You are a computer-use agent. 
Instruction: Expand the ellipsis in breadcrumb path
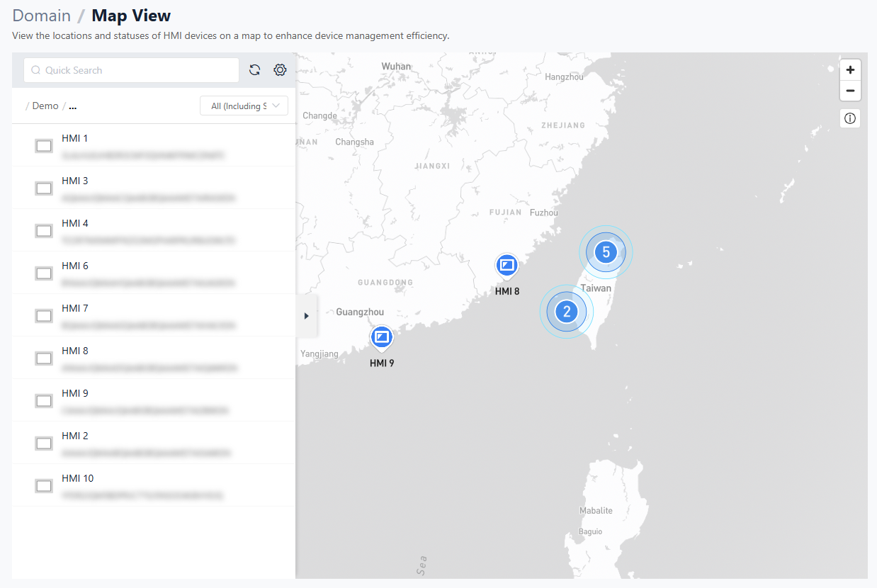(x=73, y=106)
